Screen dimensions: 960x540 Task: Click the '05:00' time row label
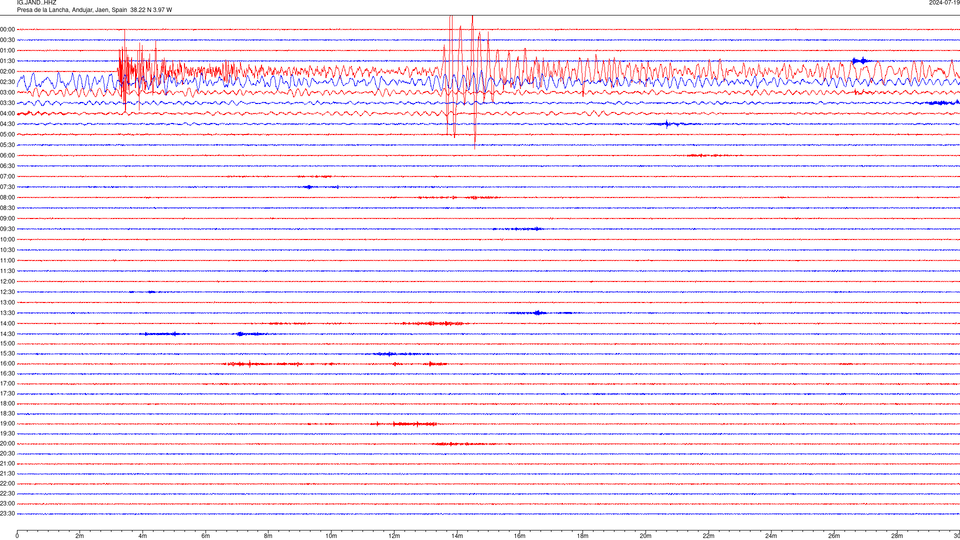point(7,134)
